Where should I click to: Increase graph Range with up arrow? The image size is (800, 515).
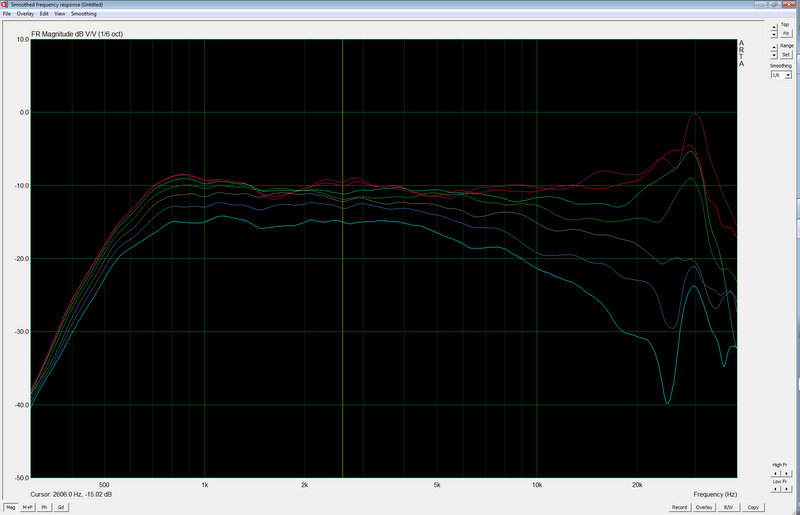(774, 48)
